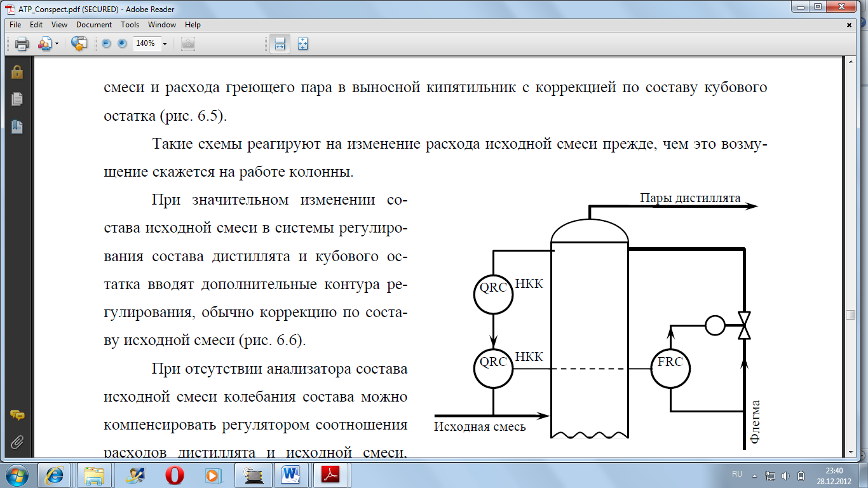This screenshot has width=868, height=488.
Task: Open the Window menu
Action: 162,25
